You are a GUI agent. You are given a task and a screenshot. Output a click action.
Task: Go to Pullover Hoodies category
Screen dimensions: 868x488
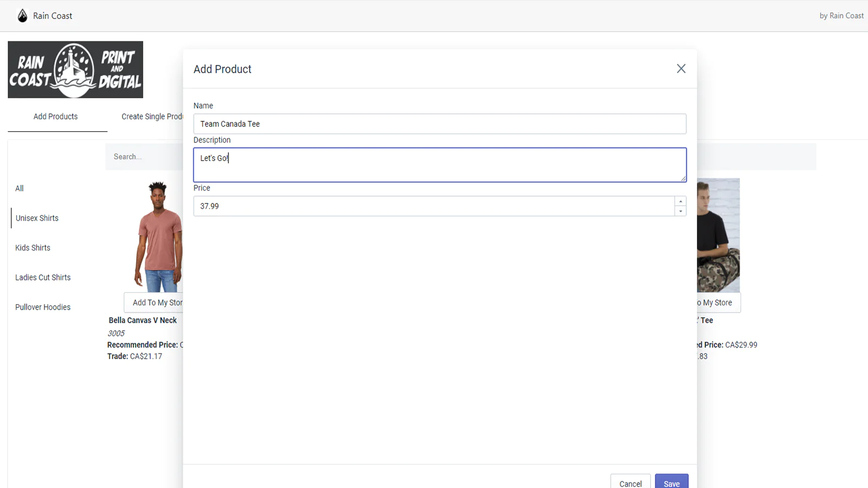pyautogui.click(x=43, y=307)
